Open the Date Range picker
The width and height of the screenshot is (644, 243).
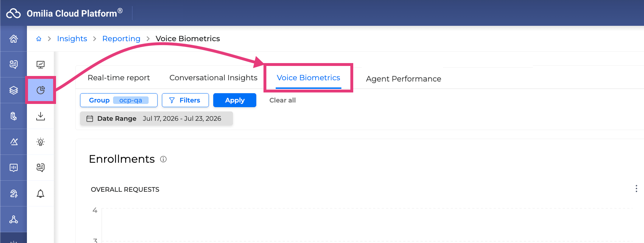pyautogui.click(x=157, y=119)
